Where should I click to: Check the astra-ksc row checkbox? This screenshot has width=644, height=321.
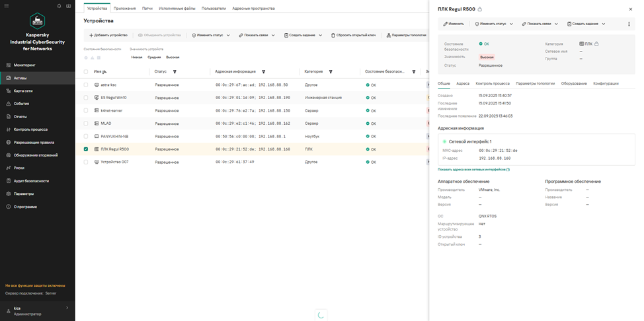point(86,85)
